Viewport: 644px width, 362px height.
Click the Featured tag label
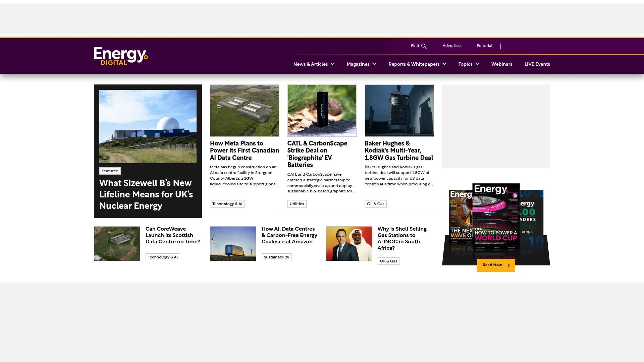tap(110, 171)
